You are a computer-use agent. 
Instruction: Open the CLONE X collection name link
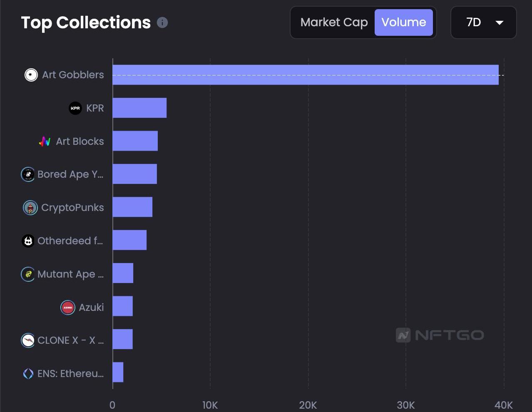click(70, 340)
